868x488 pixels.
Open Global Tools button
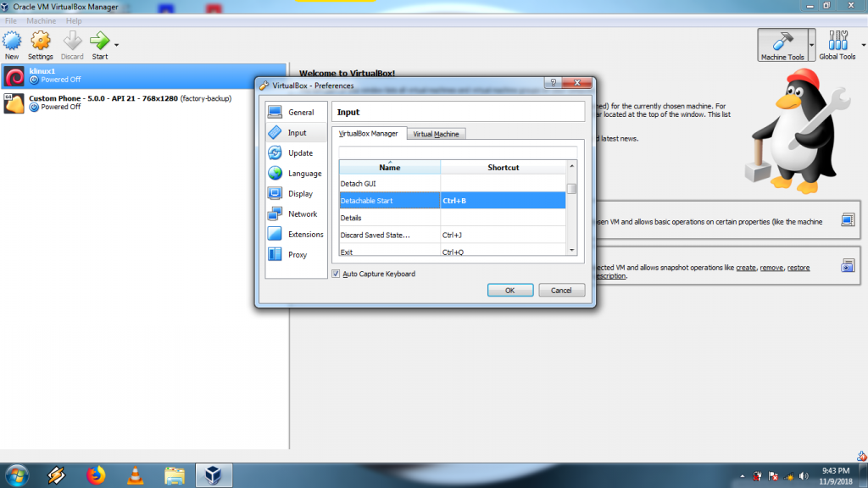pyautogui.click(x=837, y=46)
